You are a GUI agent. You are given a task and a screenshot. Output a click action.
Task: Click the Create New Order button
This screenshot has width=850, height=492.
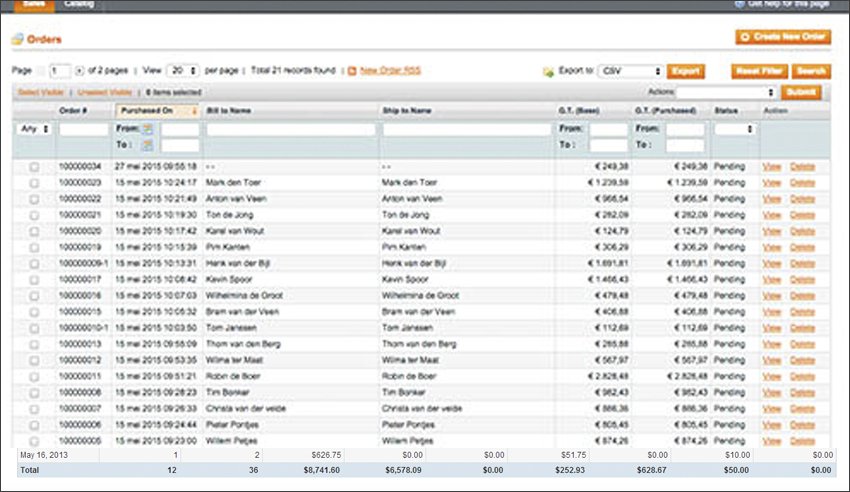pyautogui.click(x=783, y=37)
